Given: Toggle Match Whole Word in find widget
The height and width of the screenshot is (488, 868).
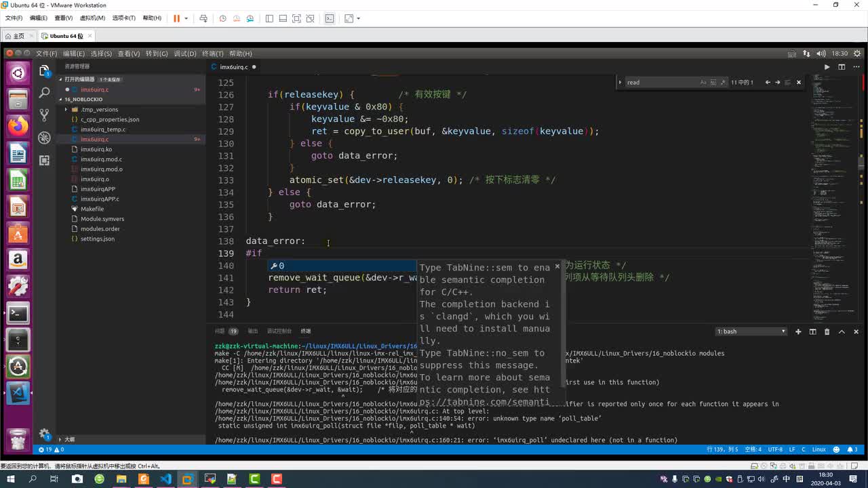Looking at the screenshot, I should [713, 82].
